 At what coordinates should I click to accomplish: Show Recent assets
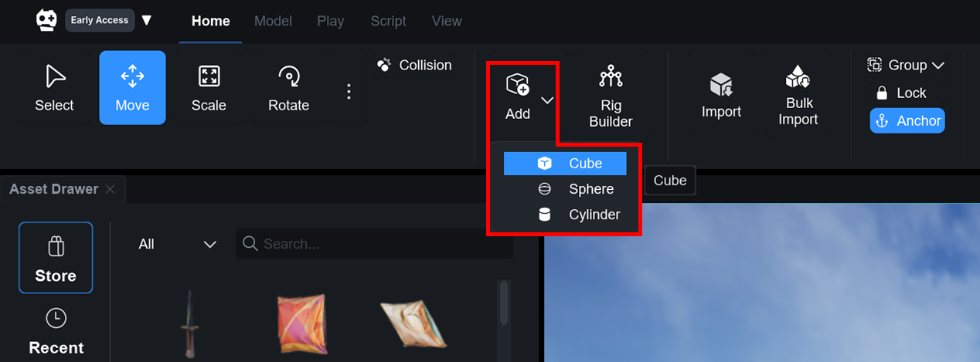(x=56, y=332)
